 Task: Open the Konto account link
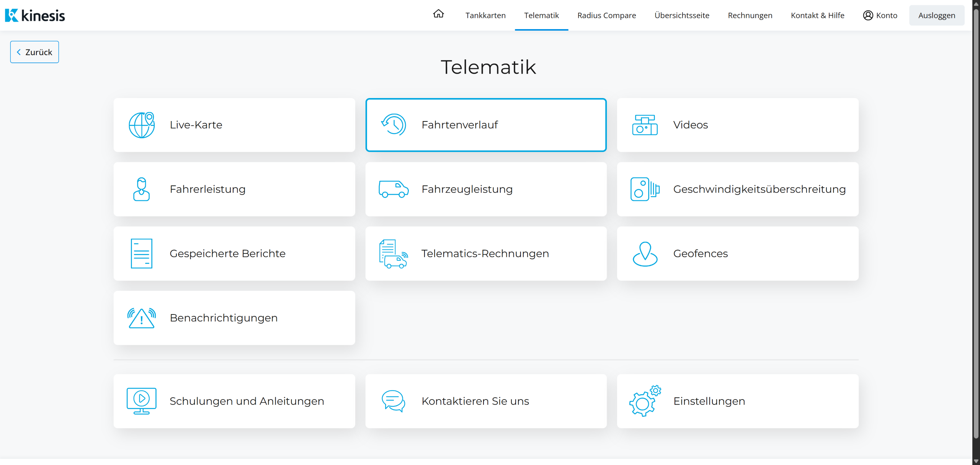click(x=880, y=15)
